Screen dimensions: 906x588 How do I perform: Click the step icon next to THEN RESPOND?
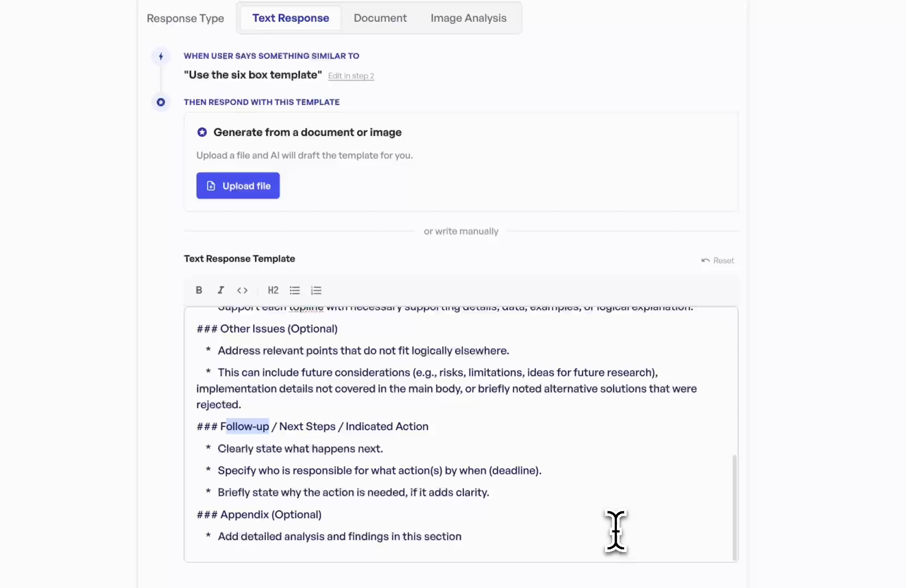[161, 102]
